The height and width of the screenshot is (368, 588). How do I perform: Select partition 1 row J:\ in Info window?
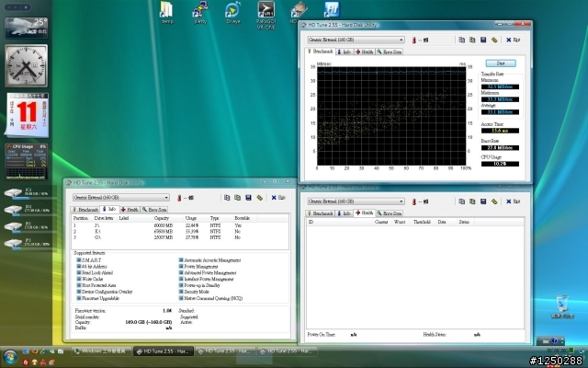coord(180,225)
